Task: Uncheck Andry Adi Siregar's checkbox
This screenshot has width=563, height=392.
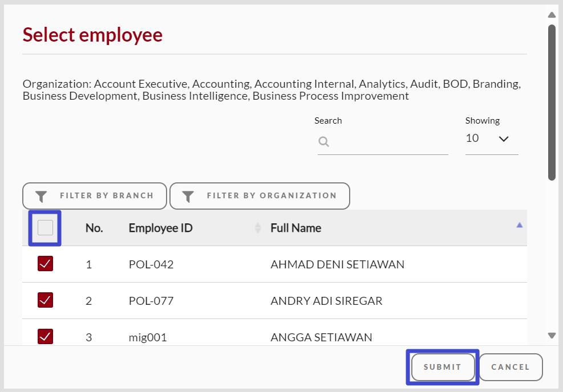Action: (x=45, y=300)
